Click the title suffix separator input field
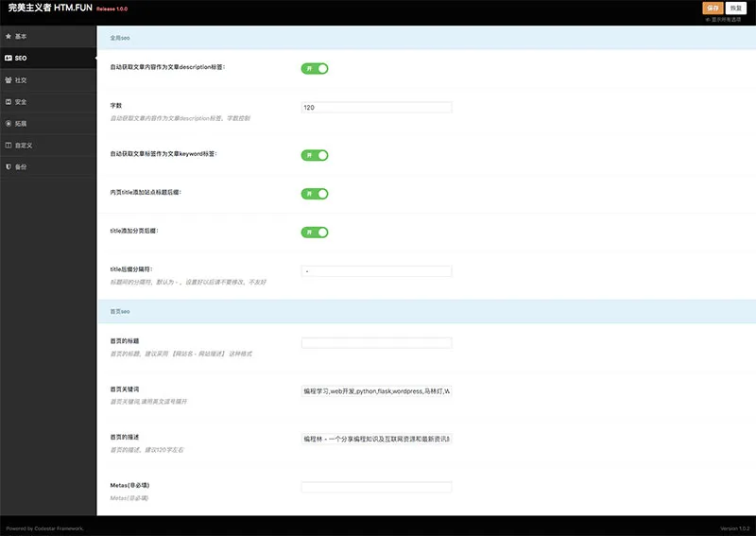This screenshot has height=536, width=756. (376, 271)
